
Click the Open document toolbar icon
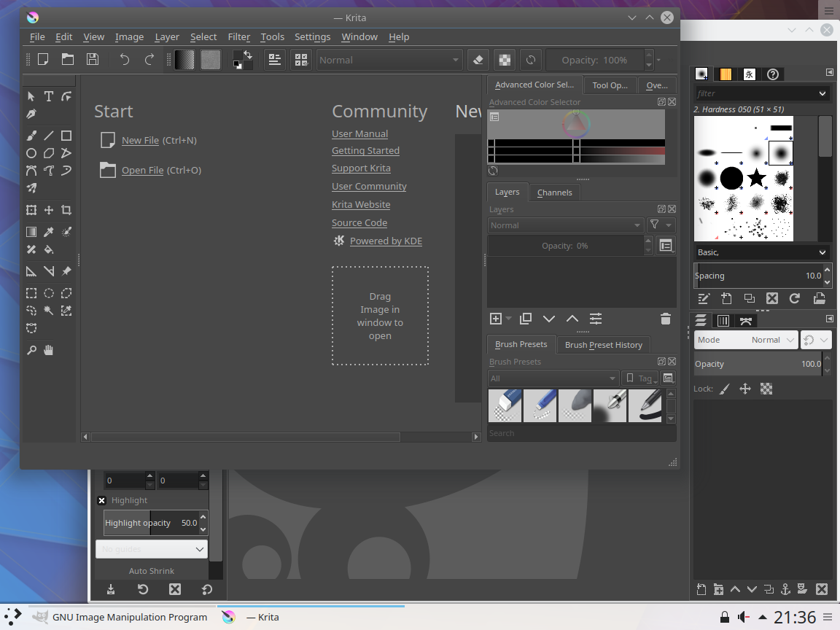[x=68, y=60]
